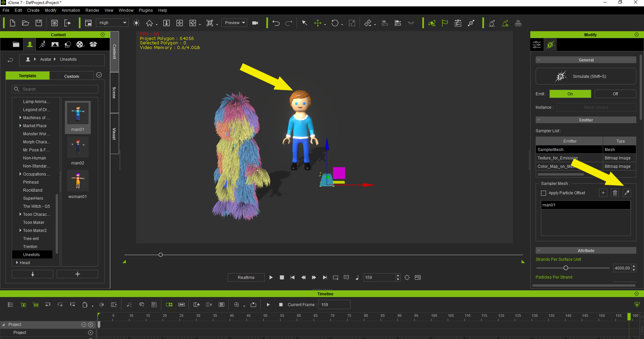Screen dimensions: 644x339
Task: Add sampler mesh with plus icon
Action: pyautogui.click(x=603, y=193)
